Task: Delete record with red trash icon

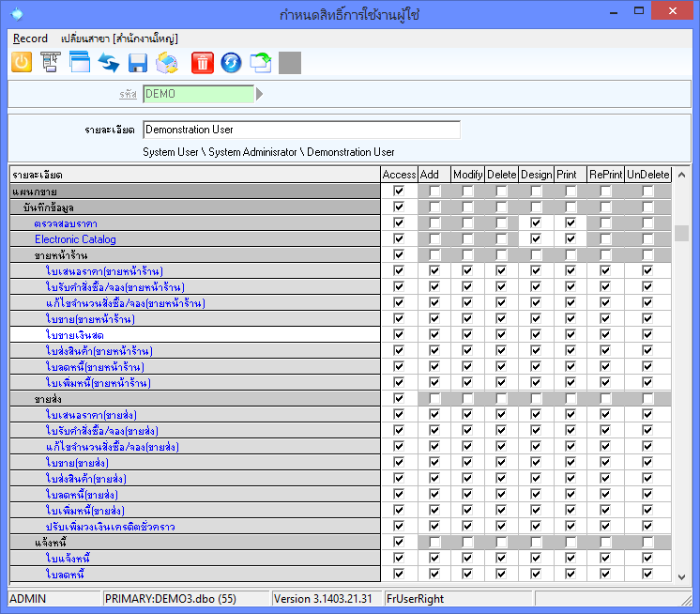Action: 203,63
